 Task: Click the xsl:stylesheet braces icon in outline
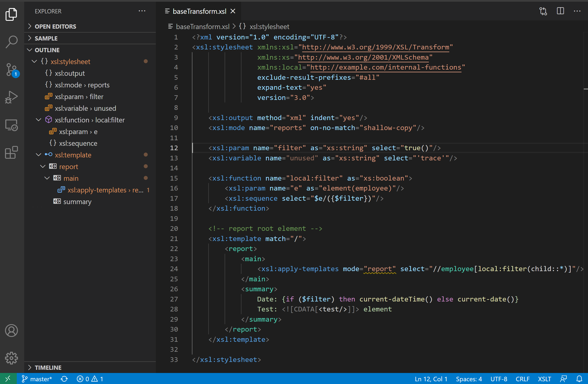[44, 61]
